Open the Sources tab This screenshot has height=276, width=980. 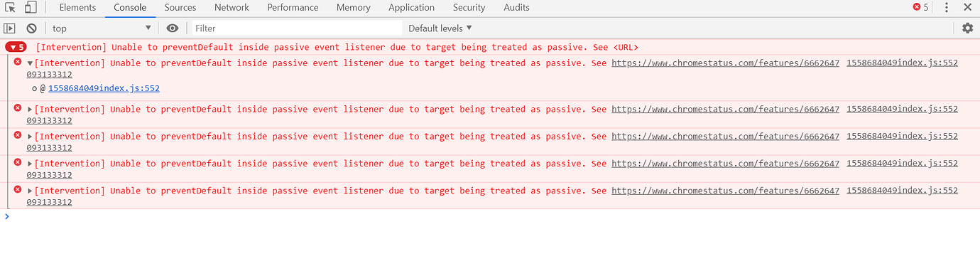180,8
